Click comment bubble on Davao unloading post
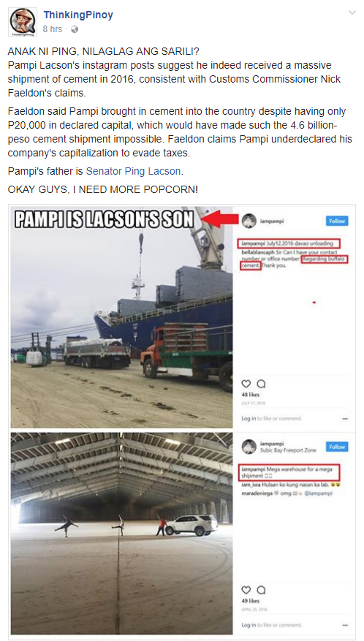The width and height of the screenshot is (364, 641). pyautogui.click(x=261, y=384)
